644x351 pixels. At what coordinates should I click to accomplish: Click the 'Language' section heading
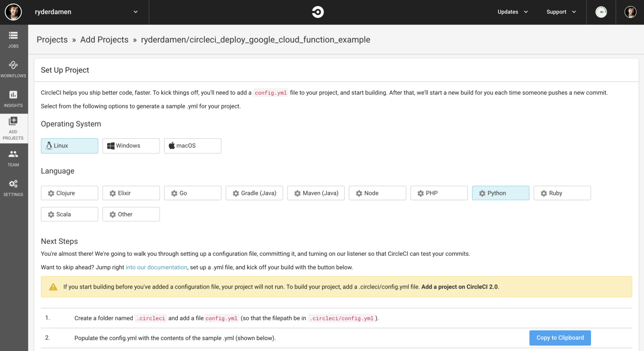click(57, 171)
